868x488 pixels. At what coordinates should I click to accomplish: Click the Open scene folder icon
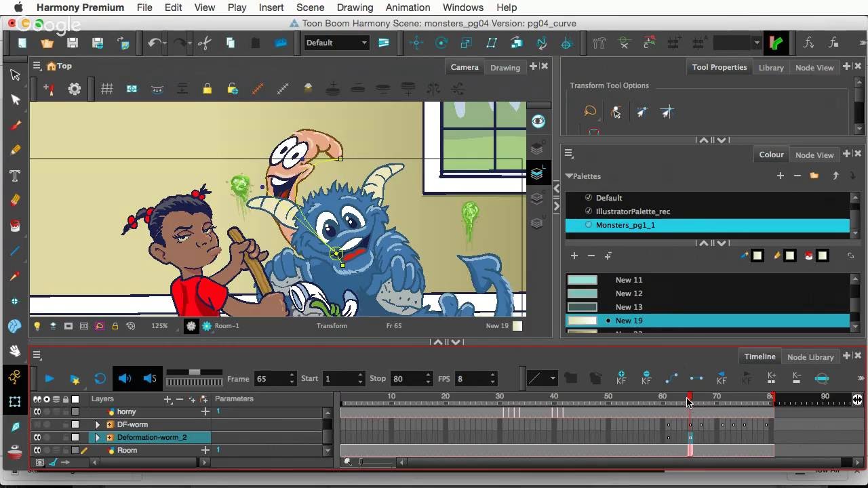point(47,43)
